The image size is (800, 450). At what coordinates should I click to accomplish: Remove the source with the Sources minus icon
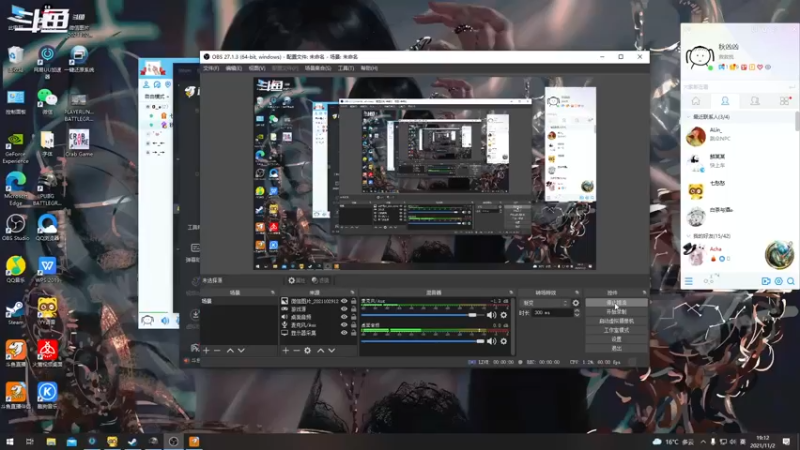click(x=296, y=351)
